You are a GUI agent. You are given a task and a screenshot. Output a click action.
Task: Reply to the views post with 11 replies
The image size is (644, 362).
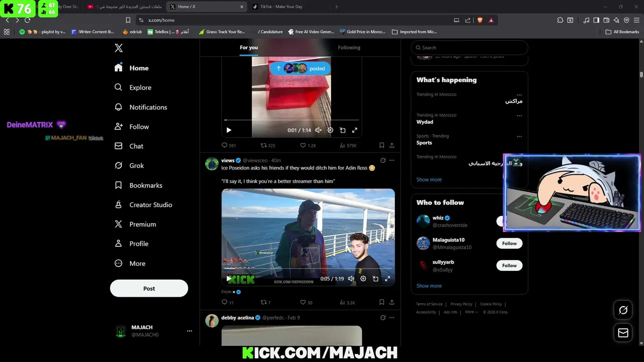tap(228, 302)
